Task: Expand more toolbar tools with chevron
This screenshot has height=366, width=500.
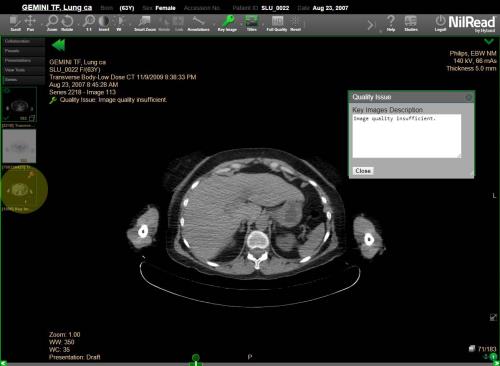Action: 371,24
